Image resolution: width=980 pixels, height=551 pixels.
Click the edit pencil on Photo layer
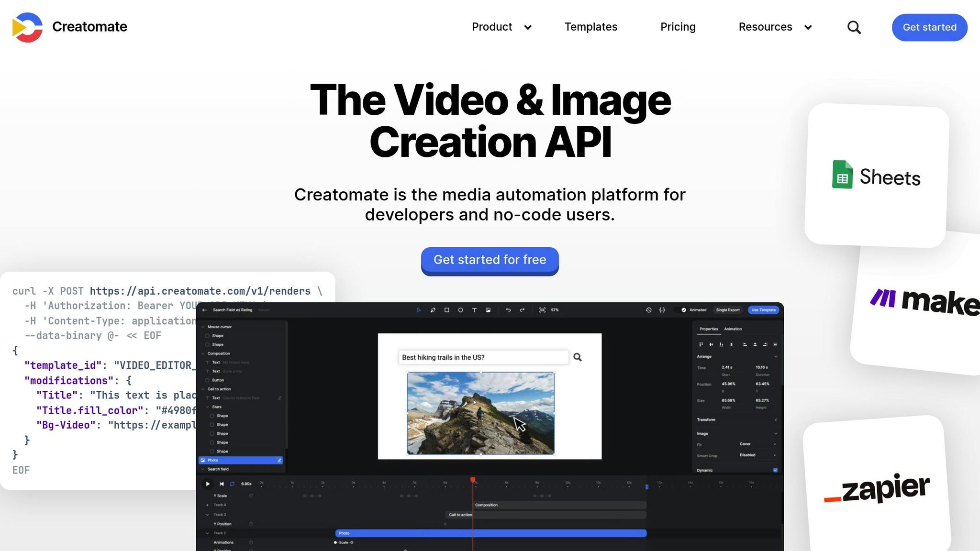tap(279, 460)
